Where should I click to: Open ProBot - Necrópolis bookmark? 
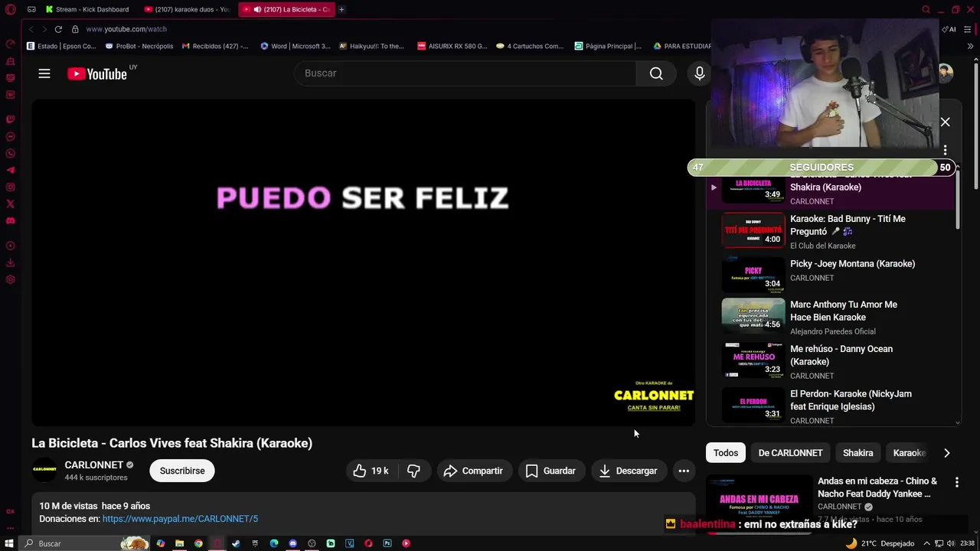pos(139,46)
